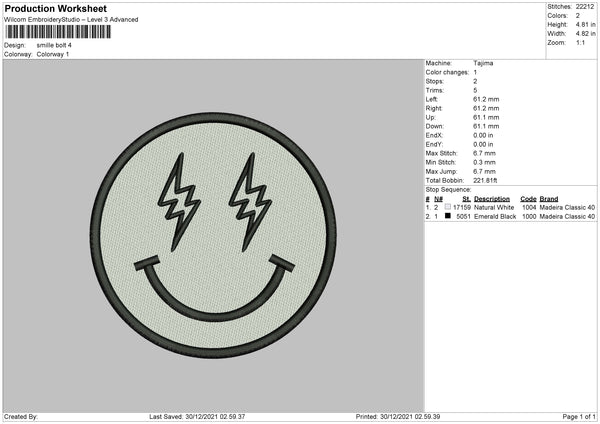This screenshot has height=424, width=600.
Task: Click the Natural White color swatch
Action: coord(448,207)
